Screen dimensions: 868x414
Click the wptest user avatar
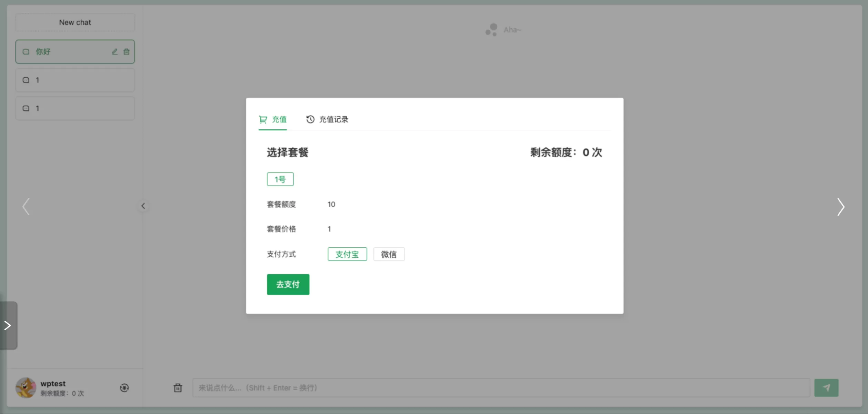26,387
